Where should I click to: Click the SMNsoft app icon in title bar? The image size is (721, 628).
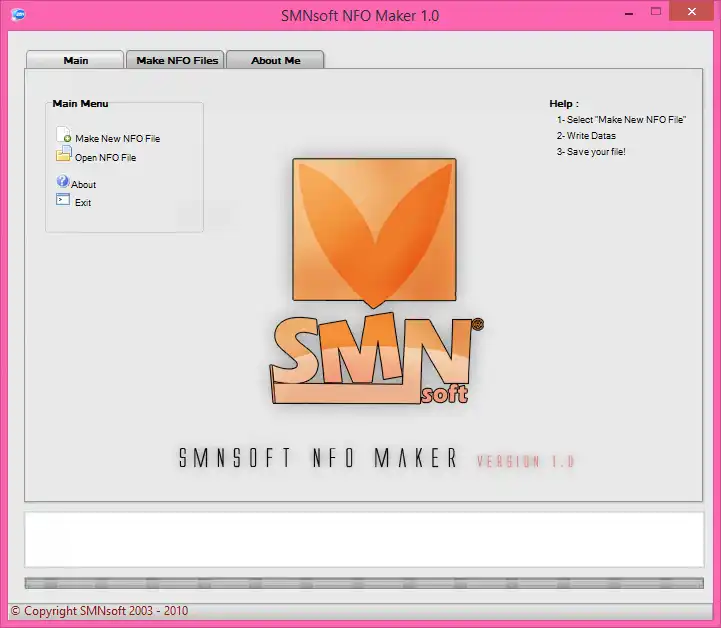(x=18, y=15)
